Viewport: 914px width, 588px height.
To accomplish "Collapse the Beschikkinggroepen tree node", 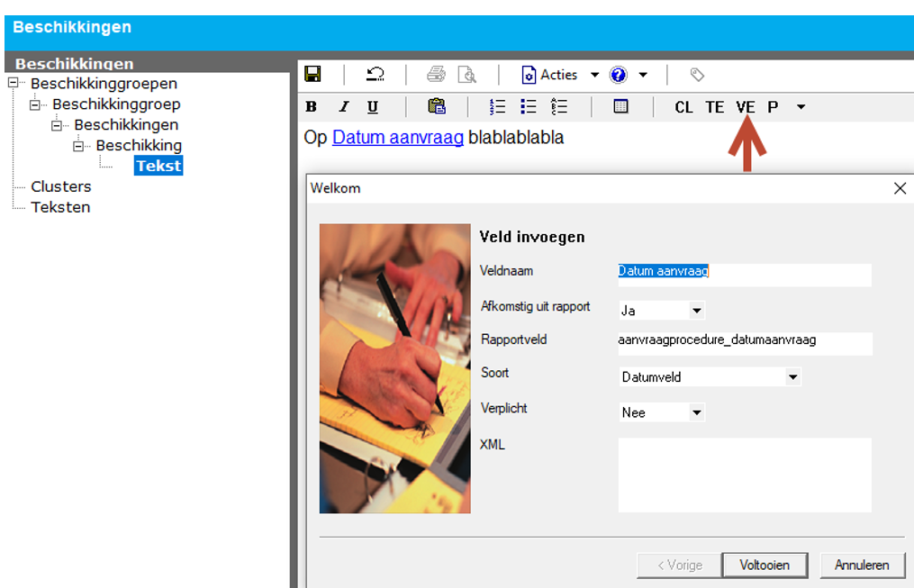I will click(x=13, y=83).
